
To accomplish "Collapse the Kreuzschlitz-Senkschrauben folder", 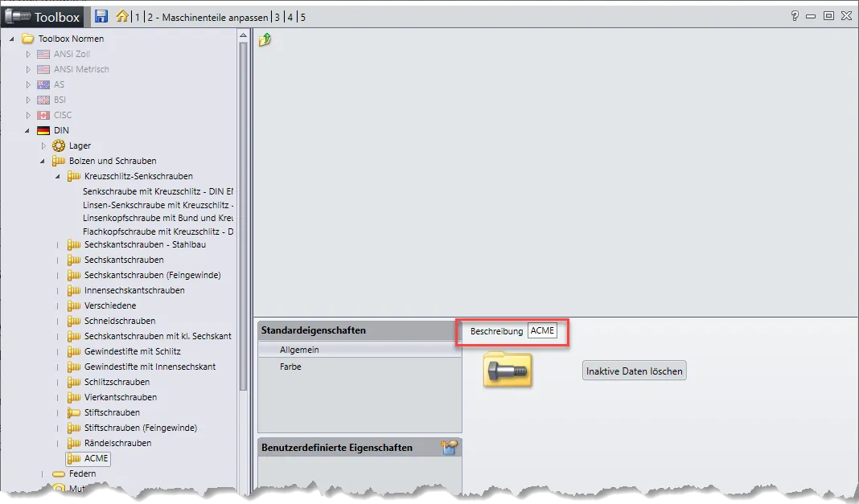I will pos(59,176).
